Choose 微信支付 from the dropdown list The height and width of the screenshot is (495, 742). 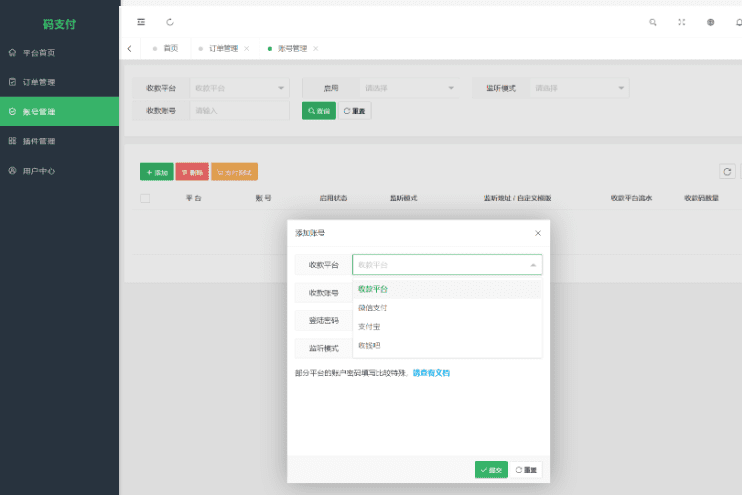pyautogui.click(x=447, y=308)
